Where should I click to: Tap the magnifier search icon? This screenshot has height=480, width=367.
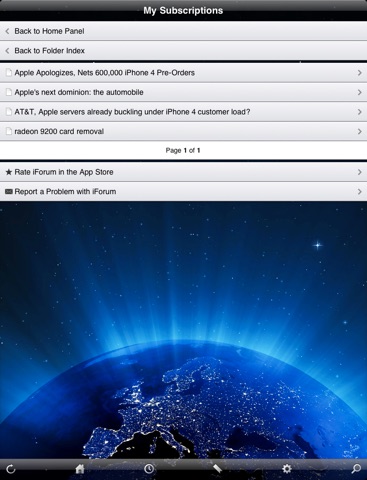(356, 469)
